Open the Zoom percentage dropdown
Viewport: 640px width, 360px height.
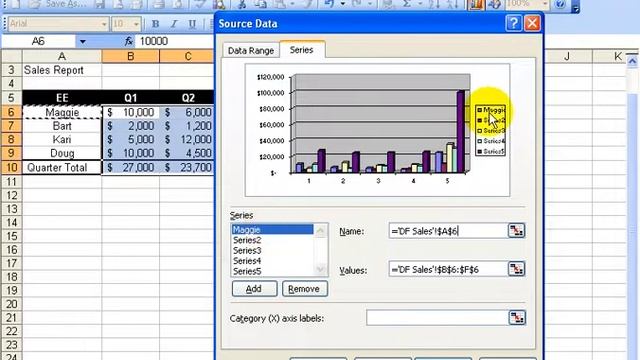[x=545, y=4]
